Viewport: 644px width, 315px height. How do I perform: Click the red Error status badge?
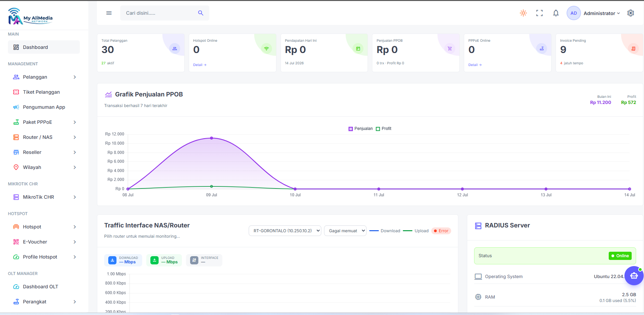pyautogui.click(x=441, y=231)
